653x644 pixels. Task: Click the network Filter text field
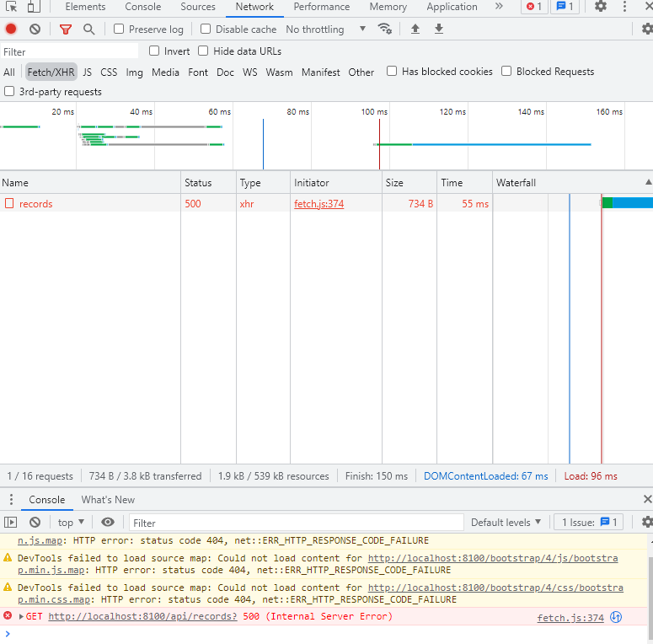click(69, 51)
